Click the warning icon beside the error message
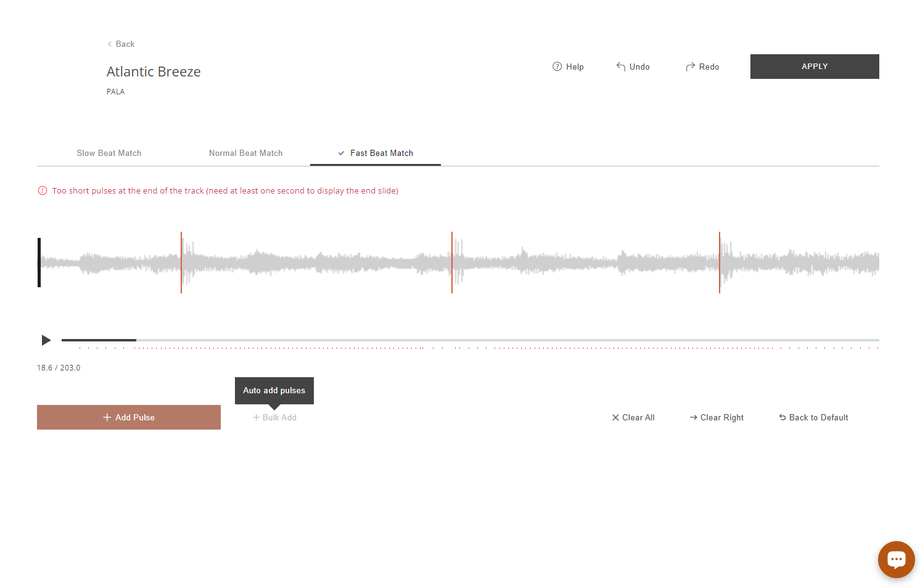The height and width of the screenshot is (588, 920). click(x=43, y=190)
